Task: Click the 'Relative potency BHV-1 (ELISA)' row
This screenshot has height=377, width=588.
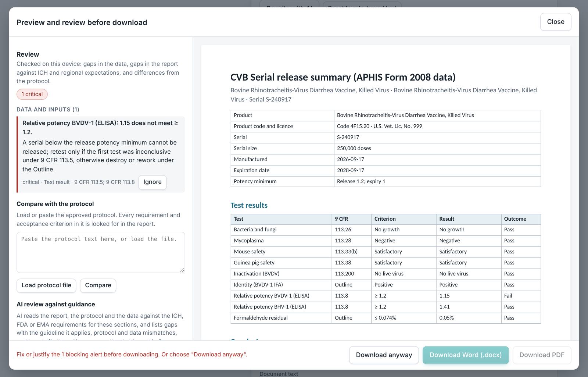Action: tap(386, 307)
